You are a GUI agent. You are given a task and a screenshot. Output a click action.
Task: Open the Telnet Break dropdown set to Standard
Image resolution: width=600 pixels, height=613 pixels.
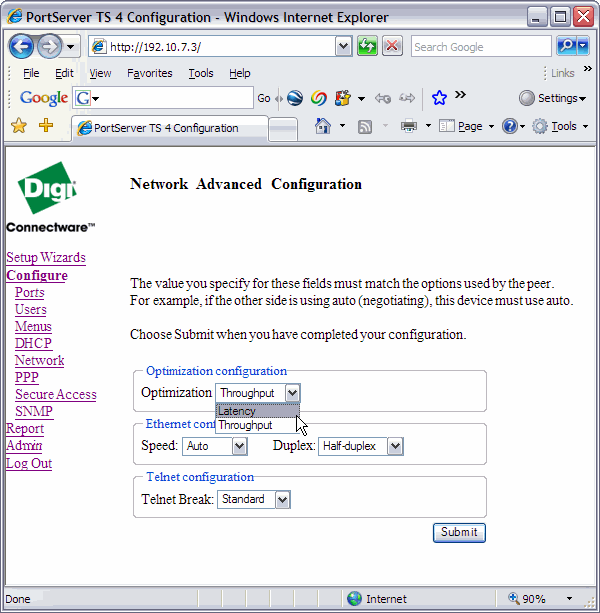click(254, 499)
